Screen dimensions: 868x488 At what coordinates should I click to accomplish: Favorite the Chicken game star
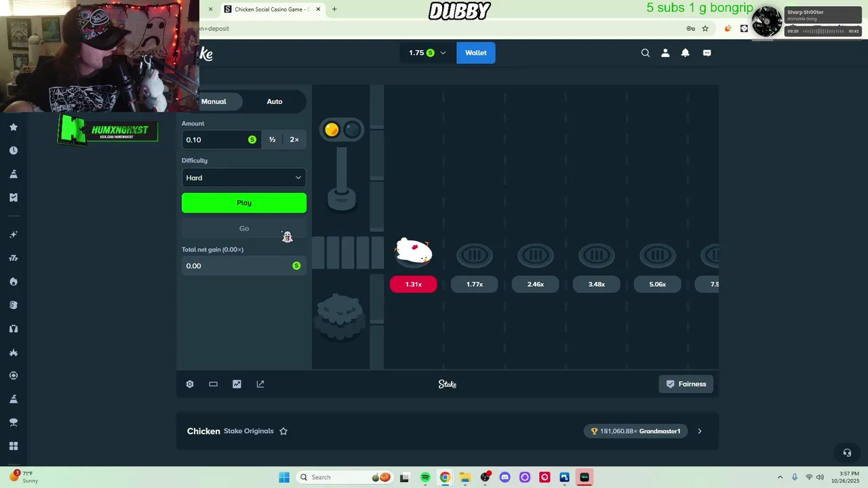(283, 431)
